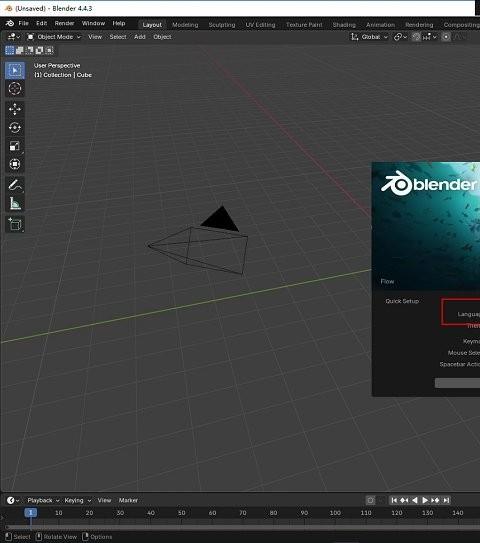Switch to the Rendering workspace tab
The width and height of the screenshot is (480, 543).
pyautogui.click(x=419, y=25)
